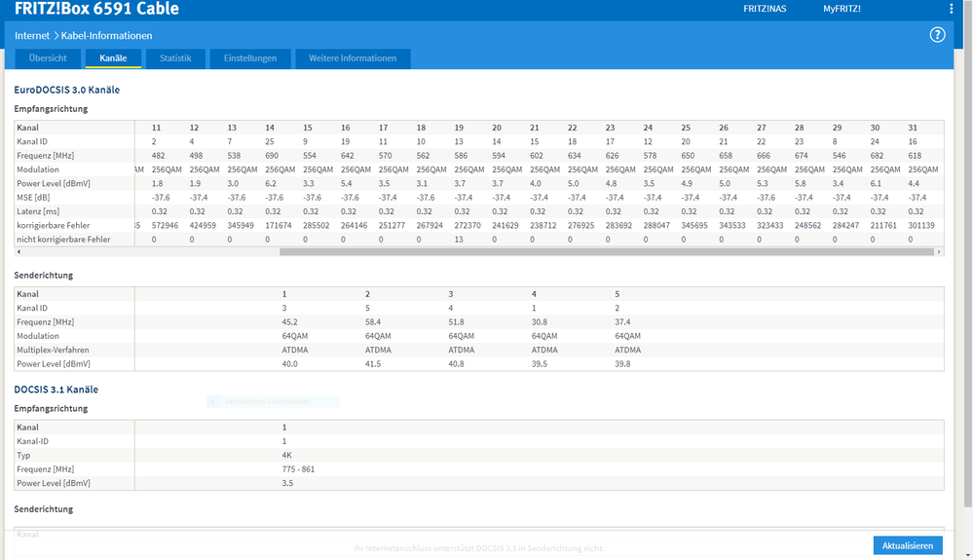The image size is (973, 560).
Task: Click DOCSIS 3.1 power level 3.5
Action: coord(287,483)
